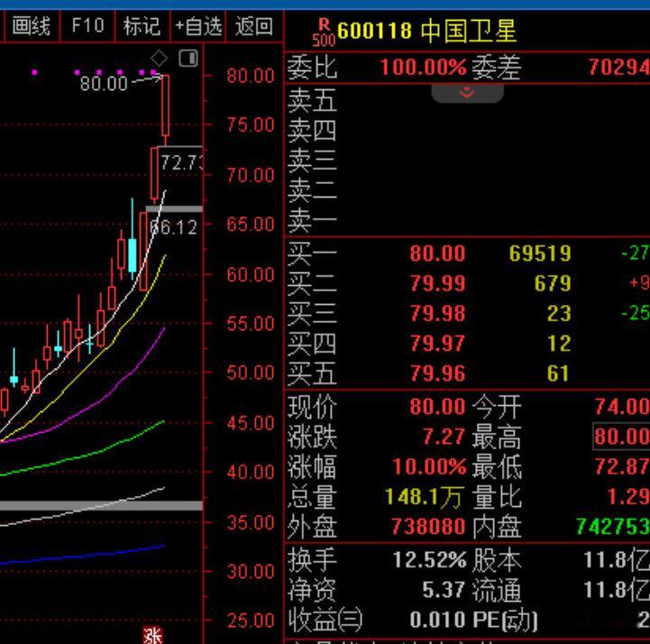Image resolution: width=650 pixels, height=644 pixels.
Task: Select 买五 price 79.96
Action: (x=437, y=373)
